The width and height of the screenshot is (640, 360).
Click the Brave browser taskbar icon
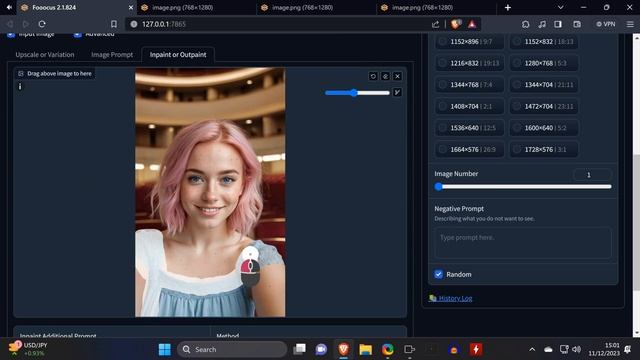343,349
